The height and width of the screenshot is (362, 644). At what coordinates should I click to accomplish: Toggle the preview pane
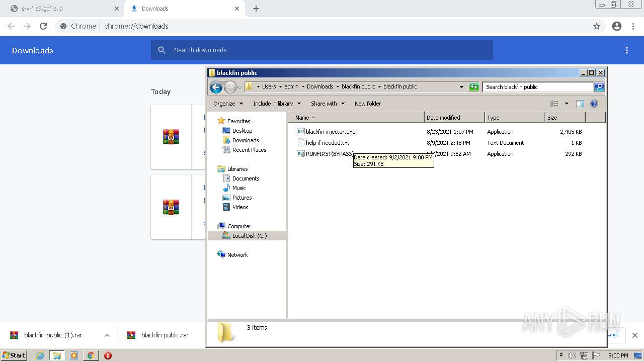(580, 104)
